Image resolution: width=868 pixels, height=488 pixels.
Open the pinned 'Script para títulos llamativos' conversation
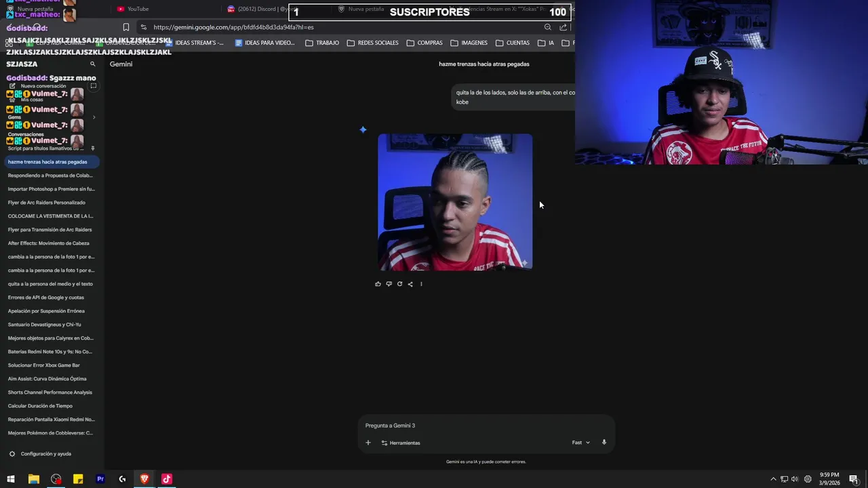pyautogui.click(x=46, y=148)
